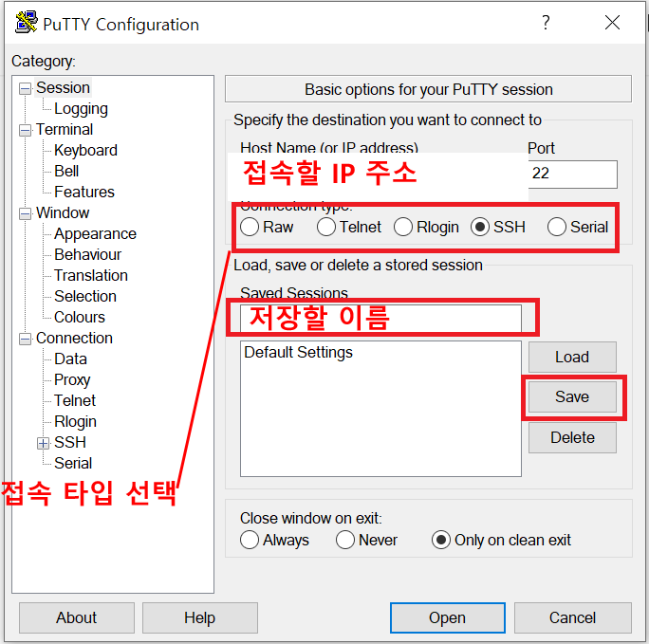649x644 pixels.
Task: Go to the Features category
Action: (x=84, y=192)
